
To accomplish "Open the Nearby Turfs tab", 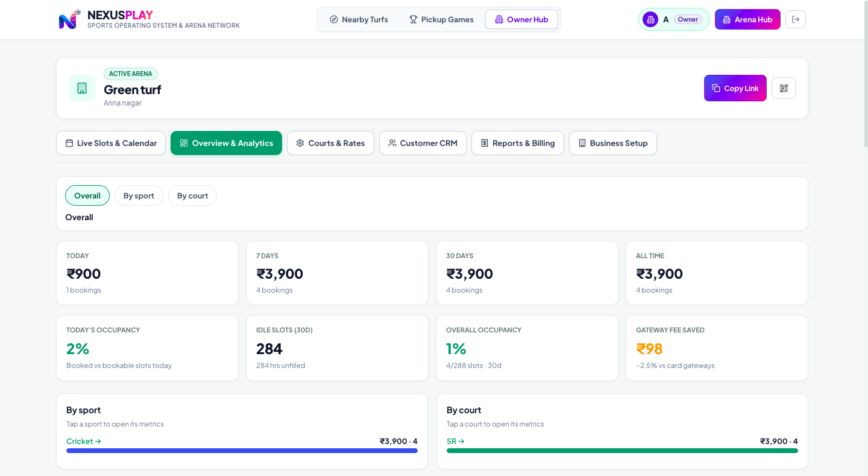I will tap(359, 19).
